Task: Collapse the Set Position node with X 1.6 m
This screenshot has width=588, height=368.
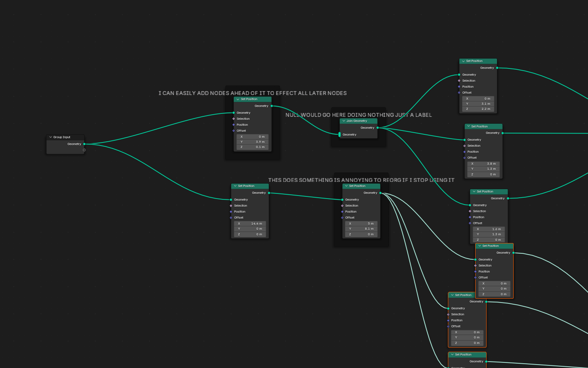Action: (x=474, y=192)
